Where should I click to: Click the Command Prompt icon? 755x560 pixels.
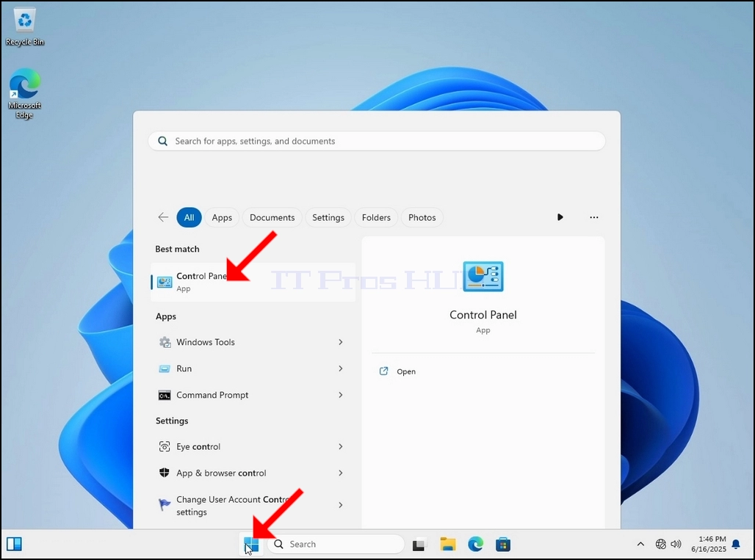click(165, 396)
